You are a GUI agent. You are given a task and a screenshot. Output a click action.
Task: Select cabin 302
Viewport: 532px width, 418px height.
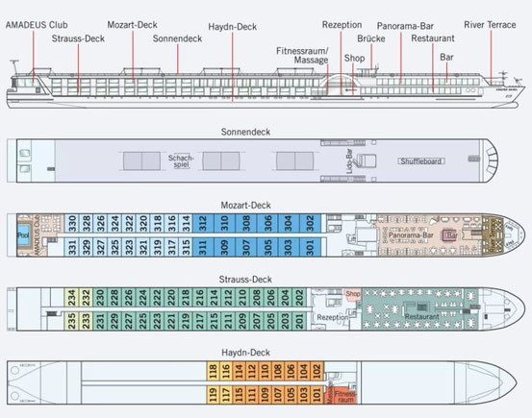click(310, 223)
